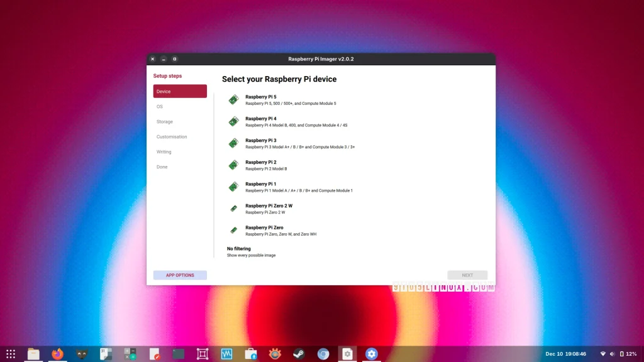Viewport: 644px width, 362px height.
Task: Open Firefox from the taskbar
Action: coord(57,353)
